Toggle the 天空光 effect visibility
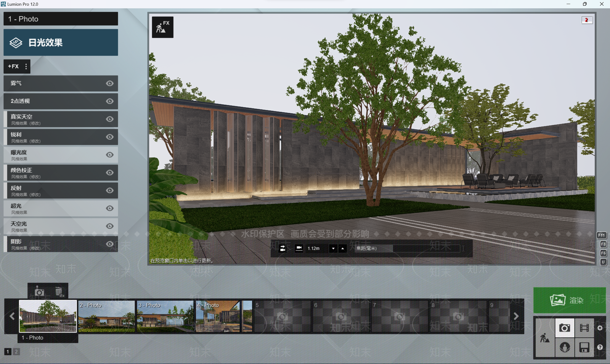Viewport: 610px width, 364px height. click(x=110, y=226)
